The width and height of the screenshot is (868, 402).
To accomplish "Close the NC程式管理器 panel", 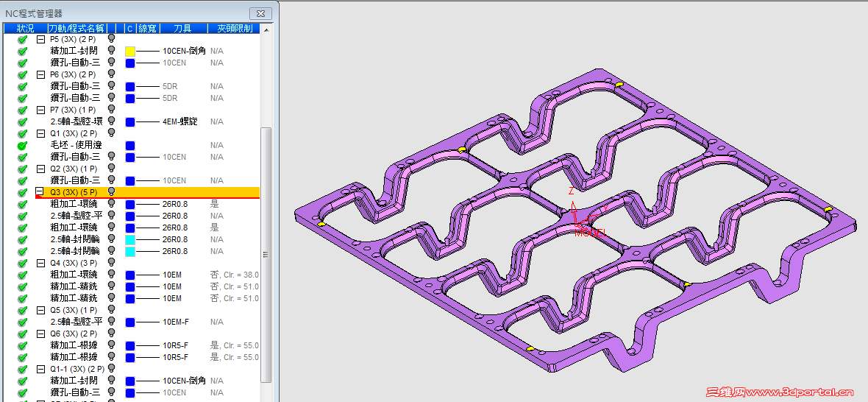I will point(260,14).
